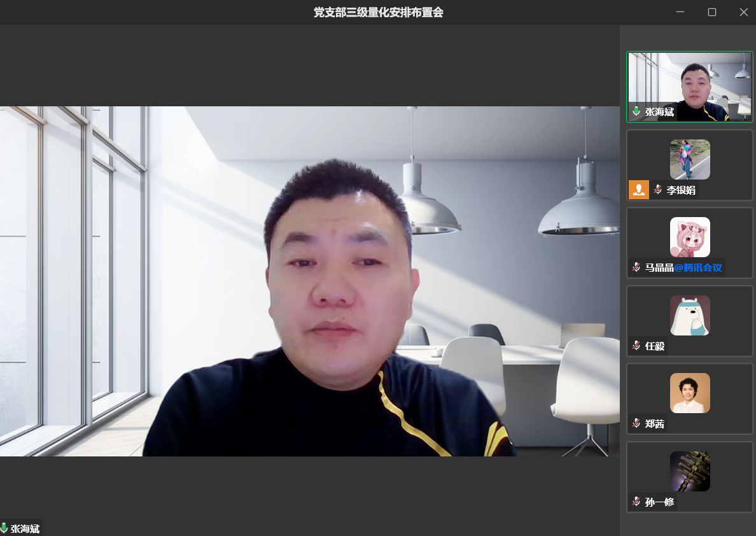
Task: Click 任毅's muted microphone icon
Action: pos(636,346)
